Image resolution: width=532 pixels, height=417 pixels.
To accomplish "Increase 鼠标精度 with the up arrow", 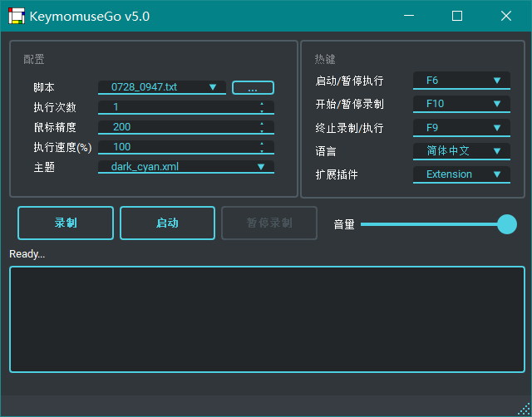I will 262,124.
